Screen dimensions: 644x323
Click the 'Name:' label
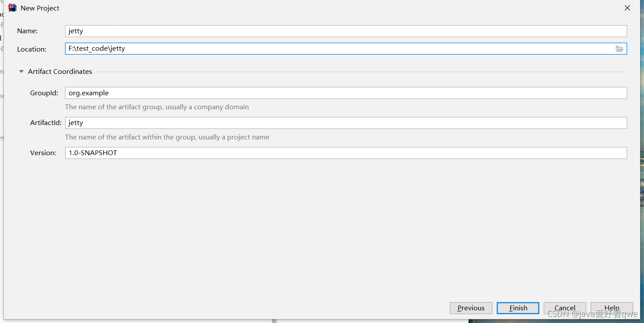(x=27, y=31)
